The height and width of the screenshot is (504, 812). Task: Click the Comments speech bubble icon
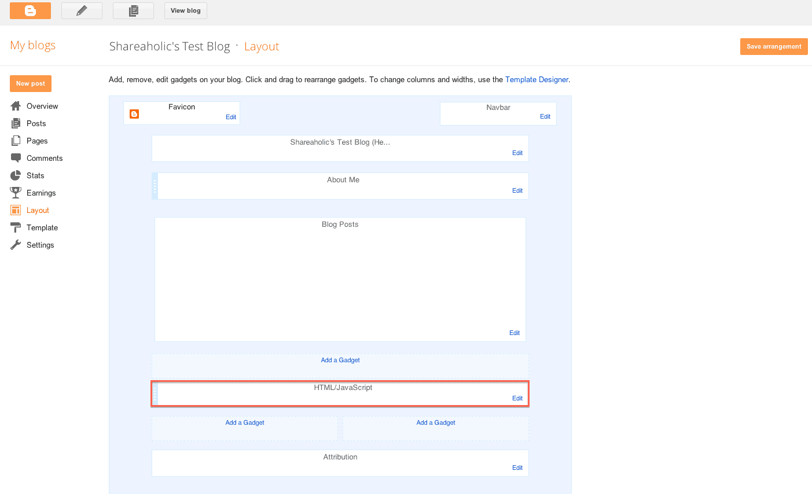click(16, 158)
